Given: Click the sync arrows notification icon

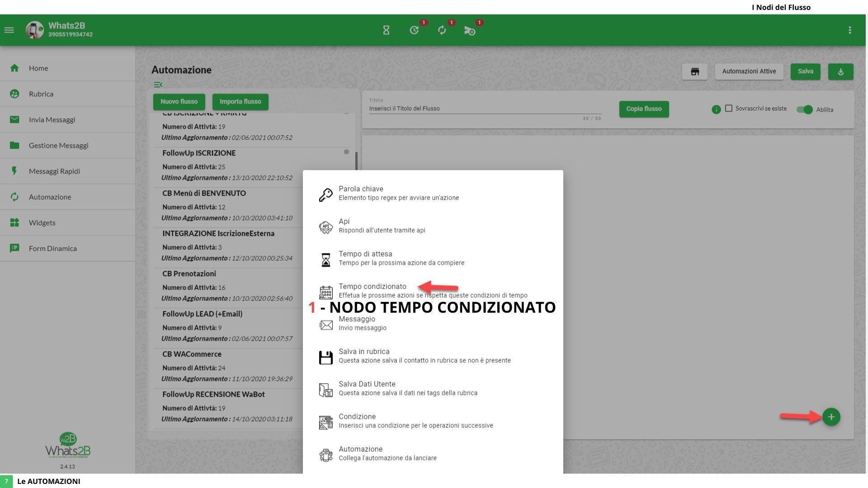Looking at the screenshot, I should [x=442, y=30].
